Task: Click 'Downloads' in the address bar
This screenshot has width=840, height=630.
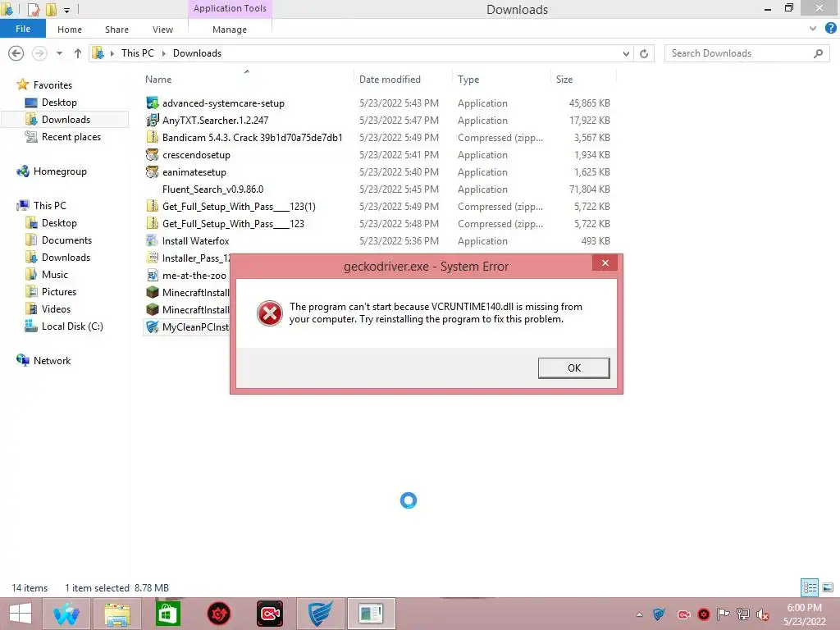Action: 197,53
